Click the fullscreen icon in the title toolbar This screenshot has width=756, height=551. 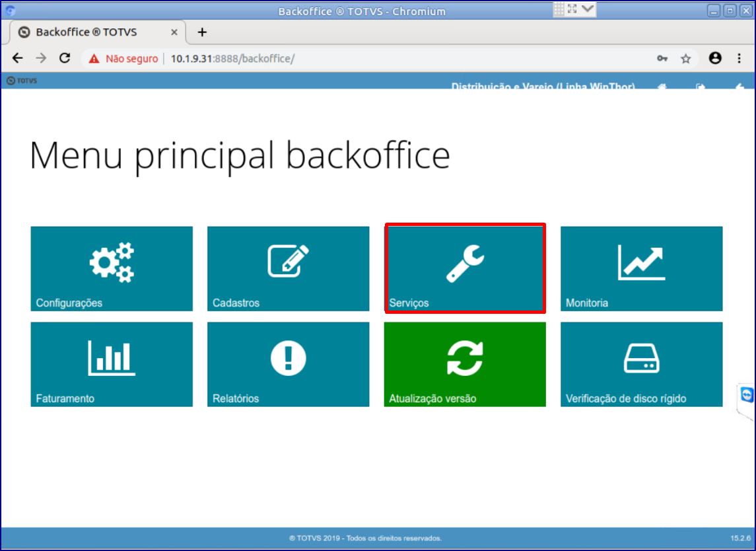tap(572, 9)
